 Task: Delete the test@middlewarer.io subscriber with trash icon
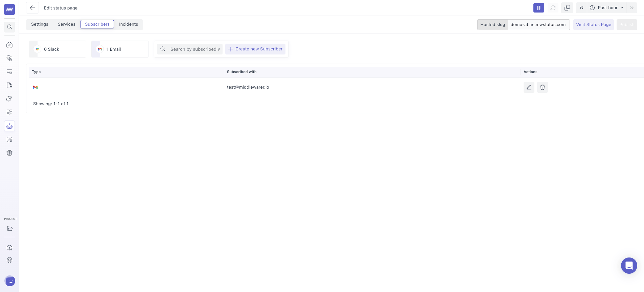pyautogui.click(x=543, y=87)
